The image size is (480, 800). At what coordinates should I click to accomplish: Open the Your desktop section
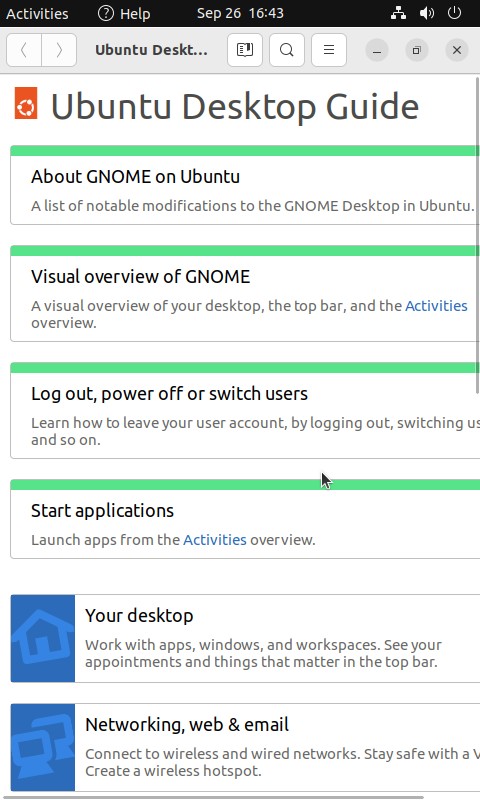click(x=139, y=615)
